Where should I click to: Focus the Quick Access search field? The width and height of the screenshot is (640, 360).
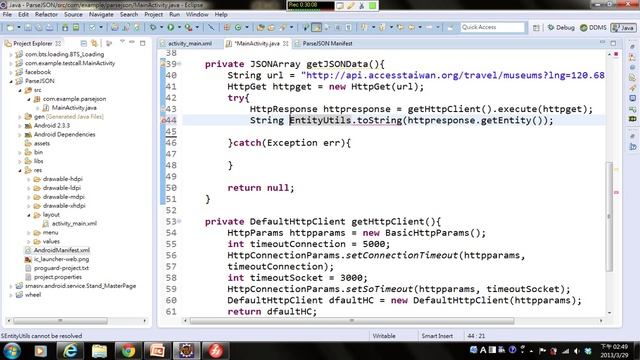point(492,27)
